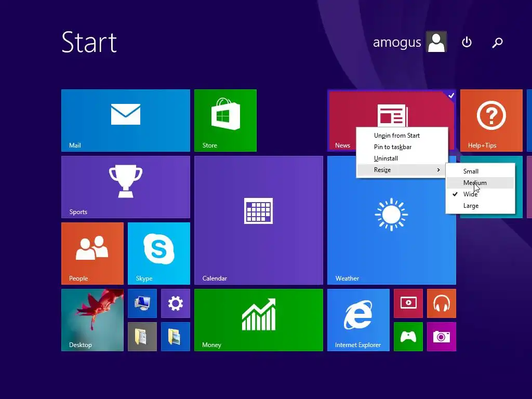Launch the Skype tile

(x=159, y=254)
